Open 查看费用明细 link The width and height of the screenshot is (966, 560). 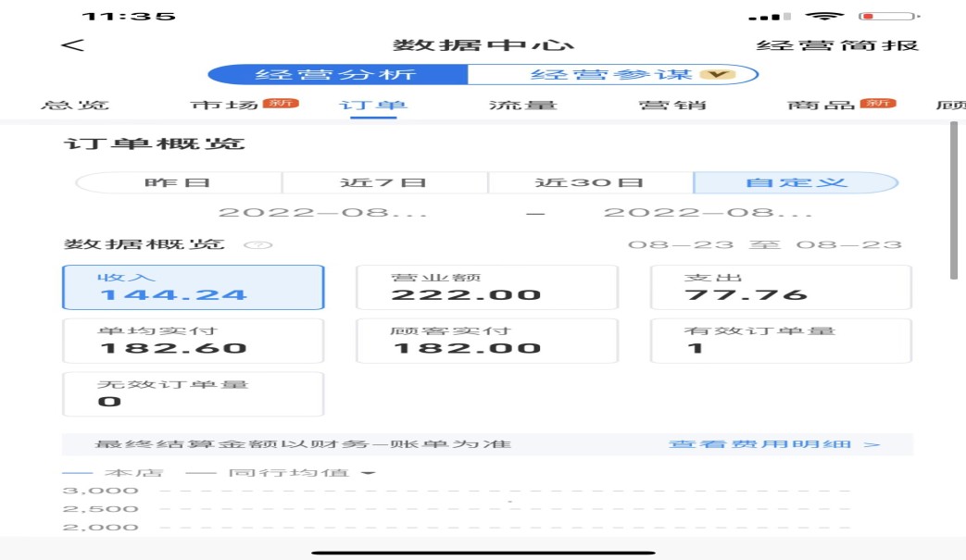click(x=774, y=444)
